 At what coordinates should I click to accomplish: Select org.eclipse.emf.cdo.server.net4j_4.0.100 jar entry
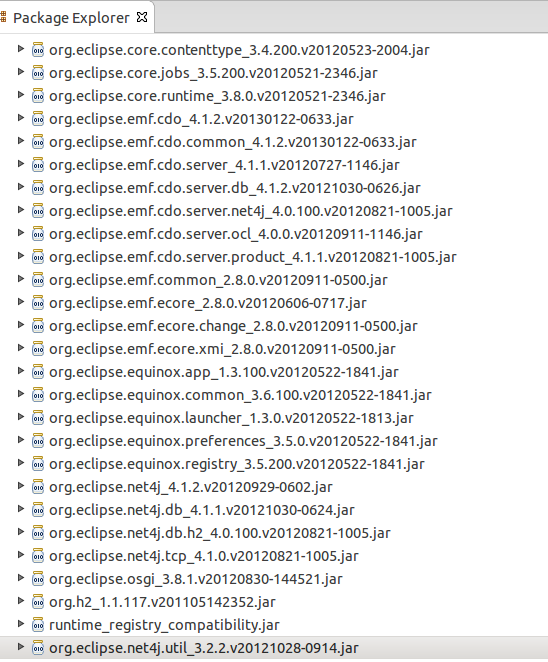pyautogui.click(x=250, y=211)
